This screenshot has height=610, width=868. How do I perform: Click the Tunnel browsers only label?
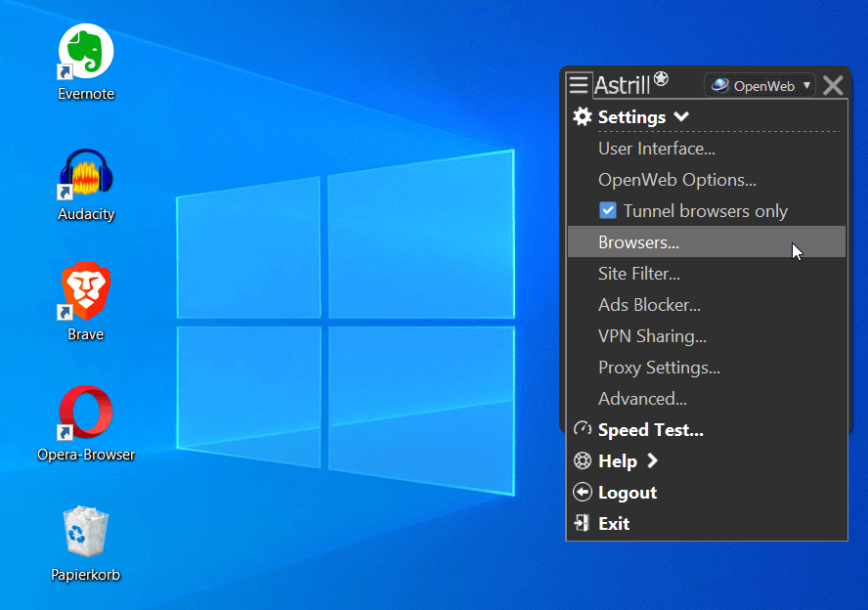pos(706,211)
